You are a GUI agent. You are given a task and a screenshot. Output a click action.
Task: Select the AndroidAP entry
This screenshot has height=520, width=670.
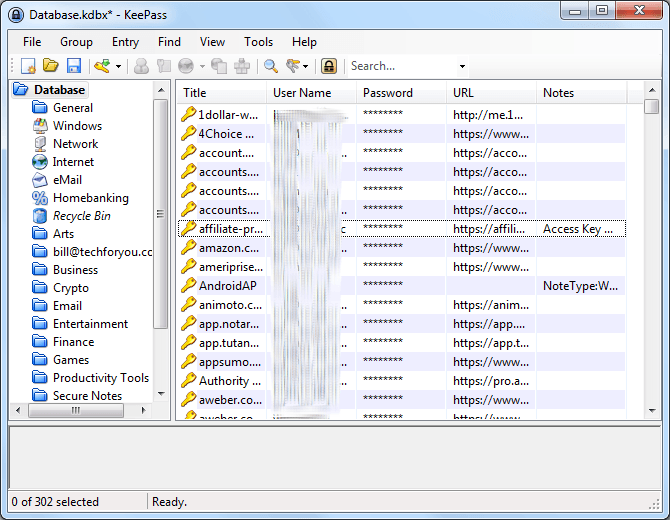click(402, 286)
